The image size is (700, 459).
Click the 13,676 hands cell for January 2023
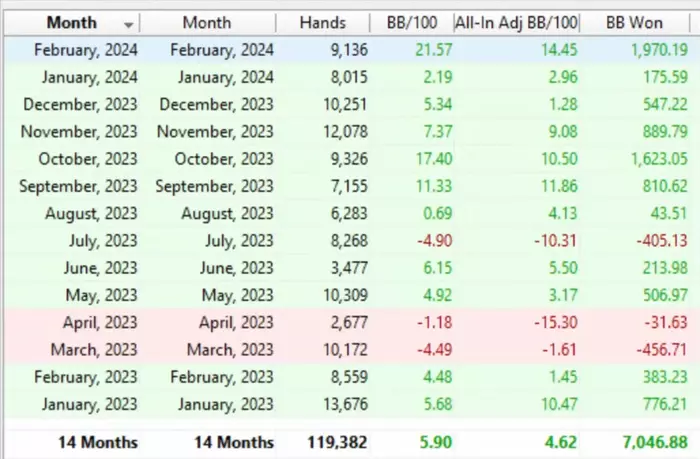pyautogui.click(x=345, y=404)
